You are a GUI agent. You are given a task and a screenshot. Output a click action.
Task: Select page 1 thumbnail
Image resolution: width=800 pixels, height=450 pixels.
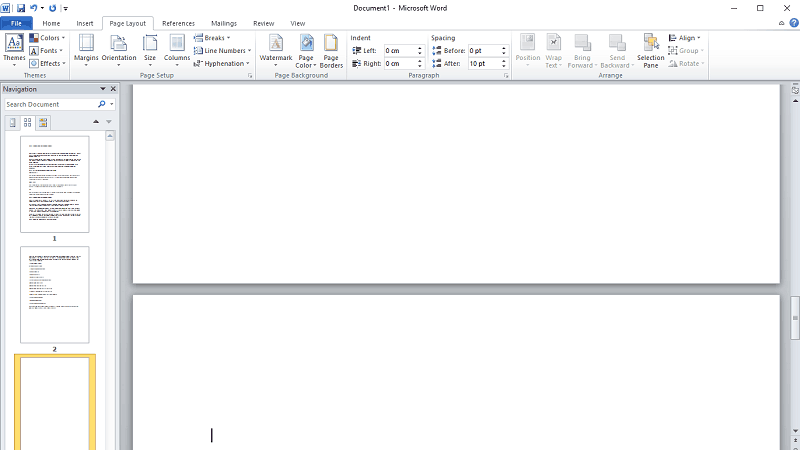click(55, 184)
